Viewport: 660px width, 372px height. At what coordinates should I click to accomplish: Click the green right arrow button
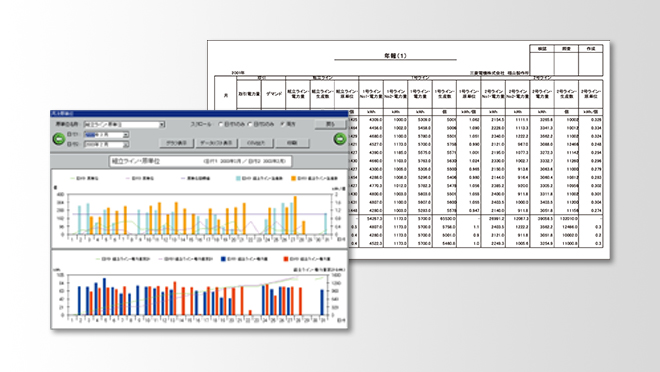[340, 139]
